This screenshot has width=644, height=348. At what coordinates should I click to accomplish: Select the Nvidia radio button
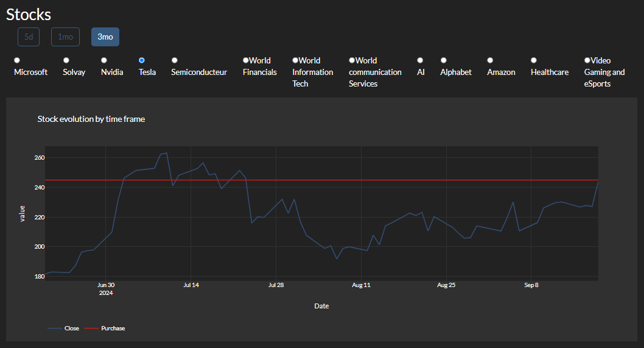pos(104,60)
